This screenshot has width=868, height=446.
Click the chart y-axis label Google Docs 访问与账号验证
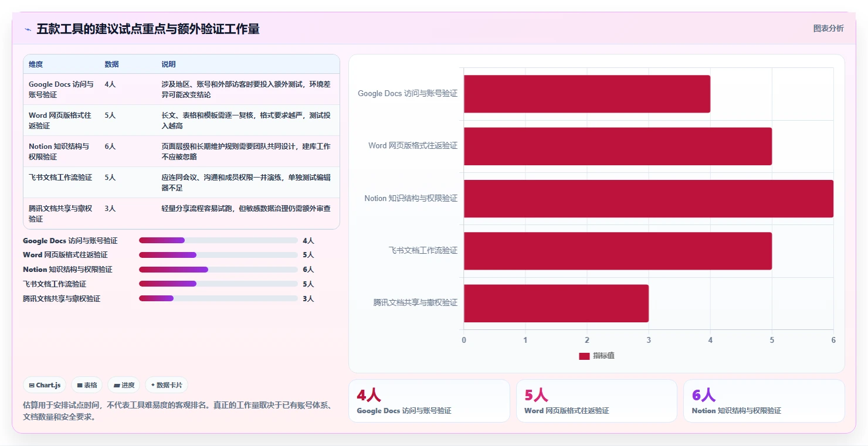408,93
